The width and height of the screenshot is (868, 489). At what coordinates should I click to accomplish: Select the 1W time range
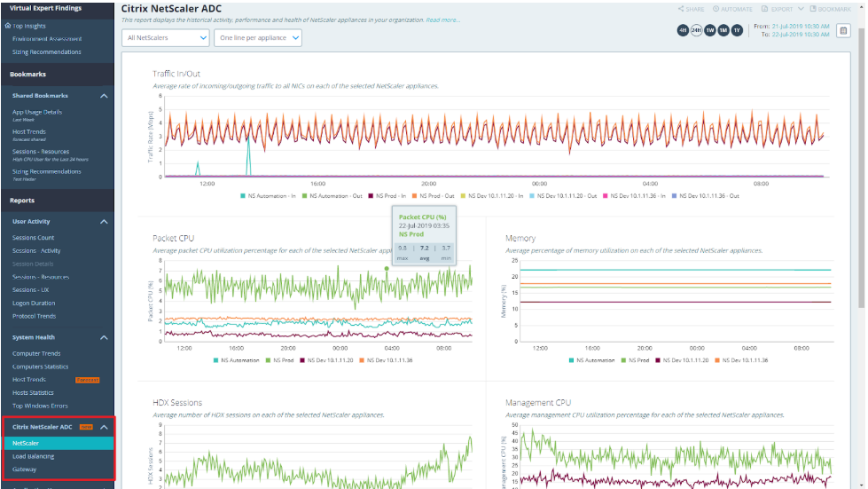[x=709, y=30]
